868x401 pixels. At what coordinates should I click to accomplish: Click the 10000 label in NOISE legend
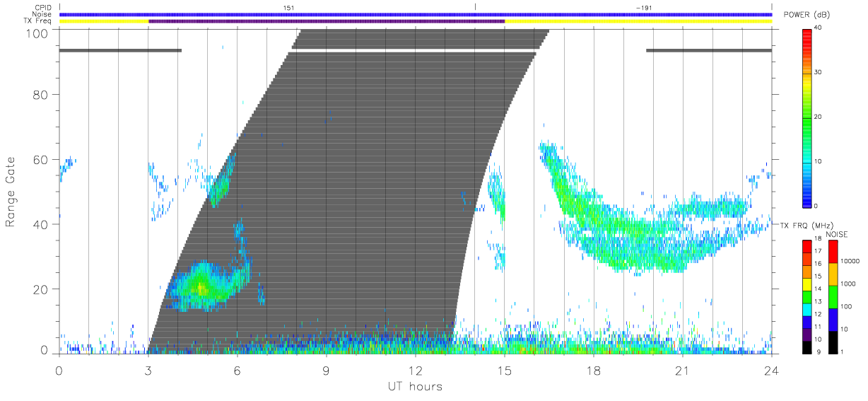850,261
